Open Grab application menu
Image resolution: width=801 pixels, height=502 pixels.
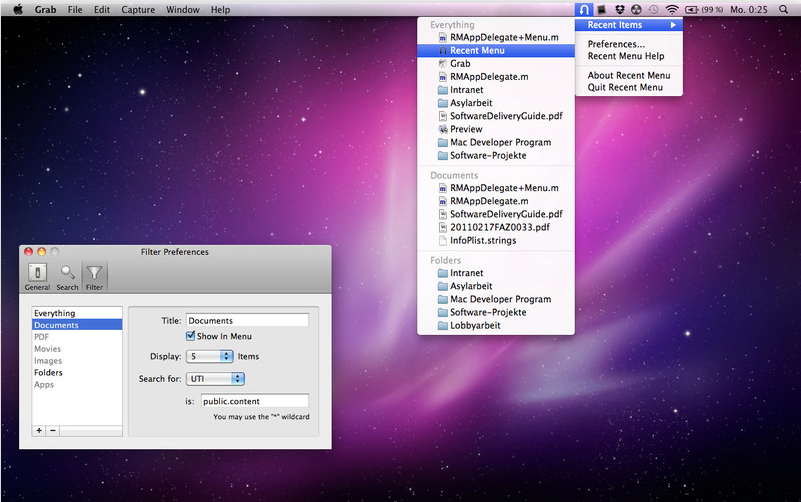[x=45, y=9]
